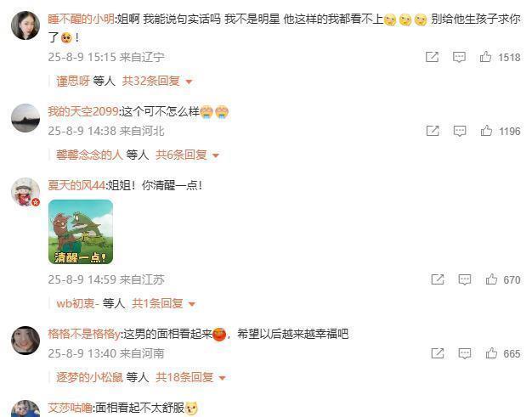Click 格格不是格格y's avatar picture
The image size is (532, 417).
(25, 341)
